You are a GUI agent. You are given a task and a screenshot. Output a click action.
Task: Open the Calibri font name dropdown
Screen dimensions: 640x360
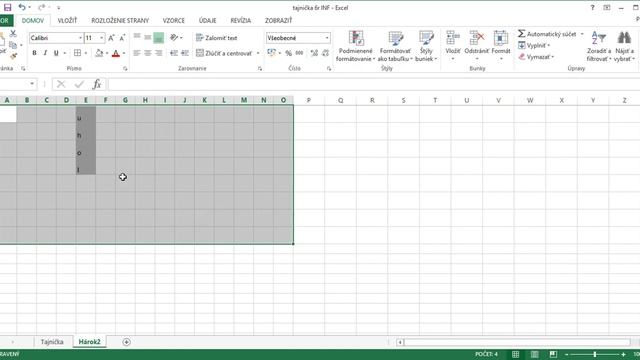80,38
